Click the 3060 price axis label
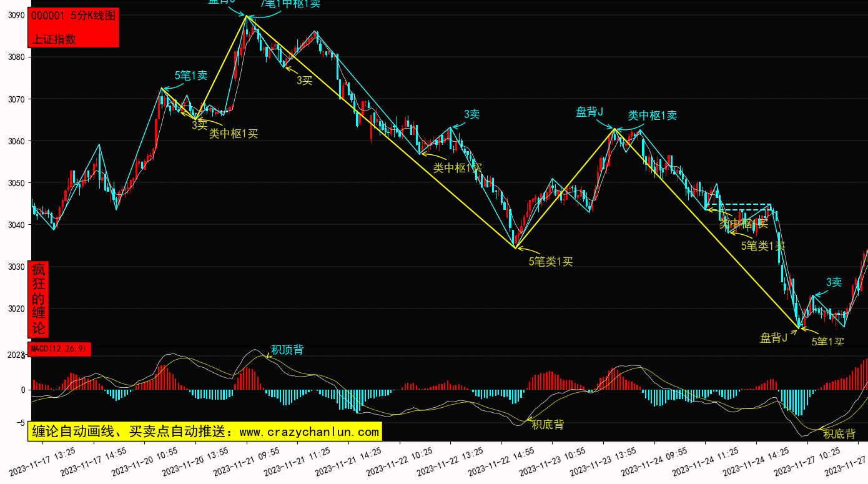The image size is (868, 484). tap(16, 141)
